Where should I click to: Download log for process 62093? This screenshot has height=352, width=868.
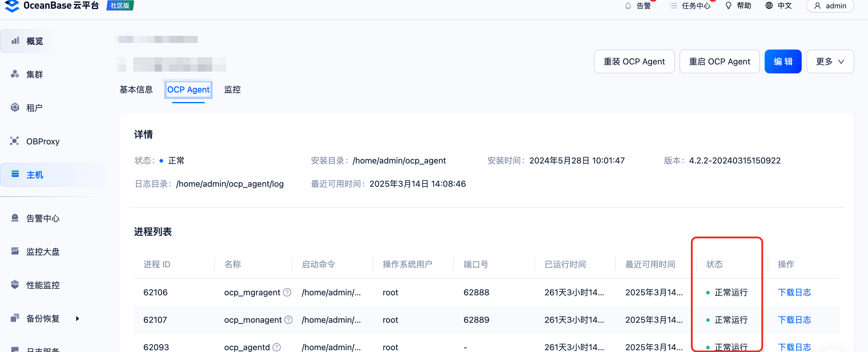794,347
